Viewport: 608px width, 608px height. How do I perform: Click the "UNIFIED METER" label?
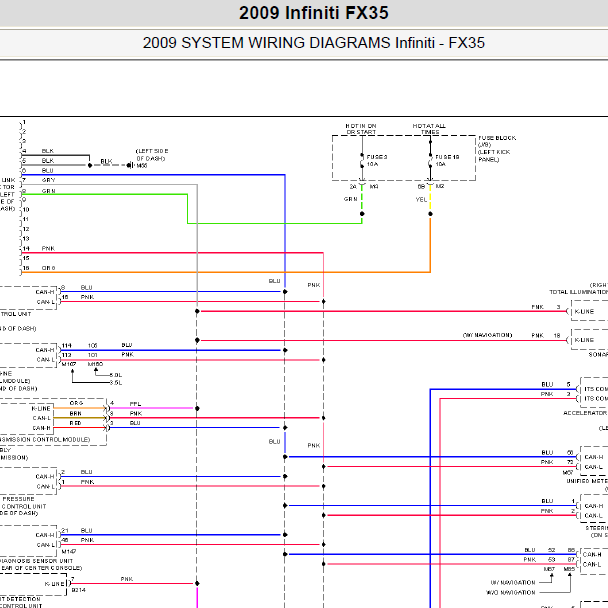(587, 481)
